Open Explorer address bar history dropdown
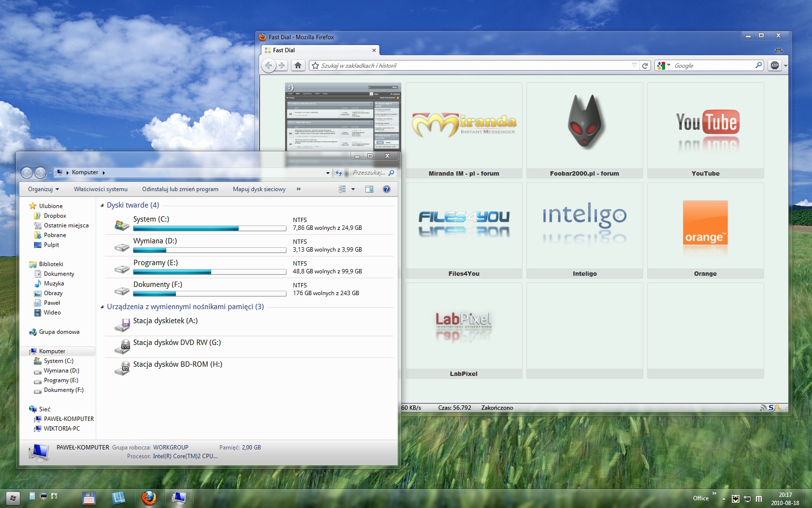812x508 pixels. (328, 173)
